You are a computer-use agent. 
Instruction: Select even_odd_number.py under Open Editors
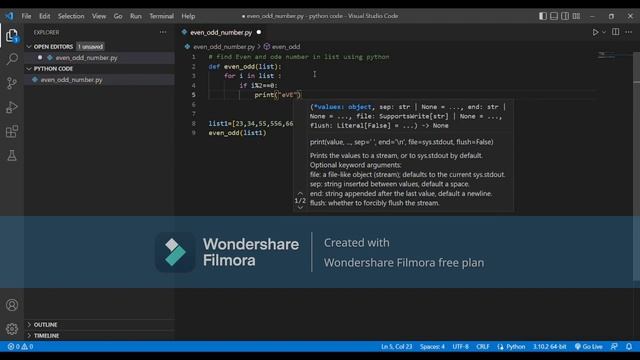coord(99,58)
